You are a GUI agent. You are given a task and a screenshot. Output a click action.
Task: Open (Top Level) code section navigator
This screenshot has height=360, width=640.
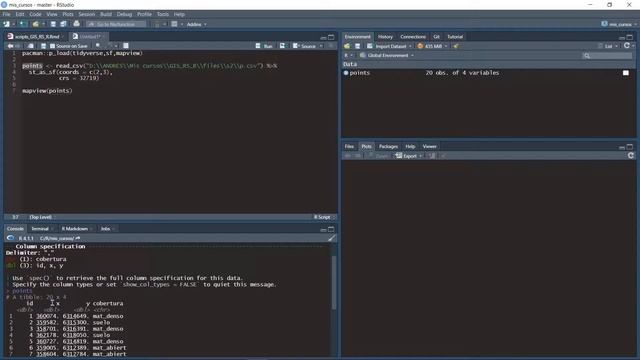coord(42,217)
